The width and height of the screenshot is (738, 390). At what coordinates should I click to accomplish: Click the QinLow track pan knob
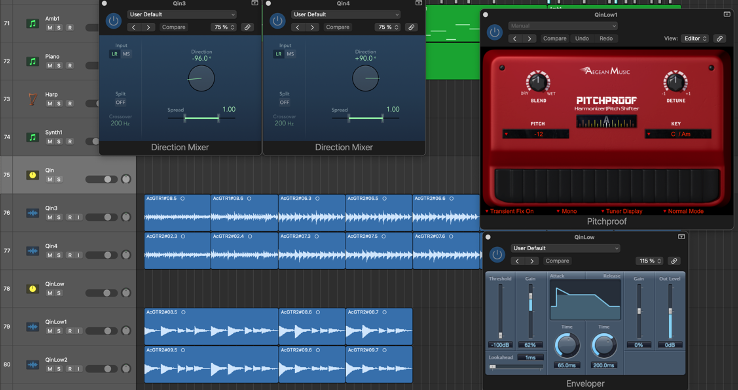(x=126, y=293)
